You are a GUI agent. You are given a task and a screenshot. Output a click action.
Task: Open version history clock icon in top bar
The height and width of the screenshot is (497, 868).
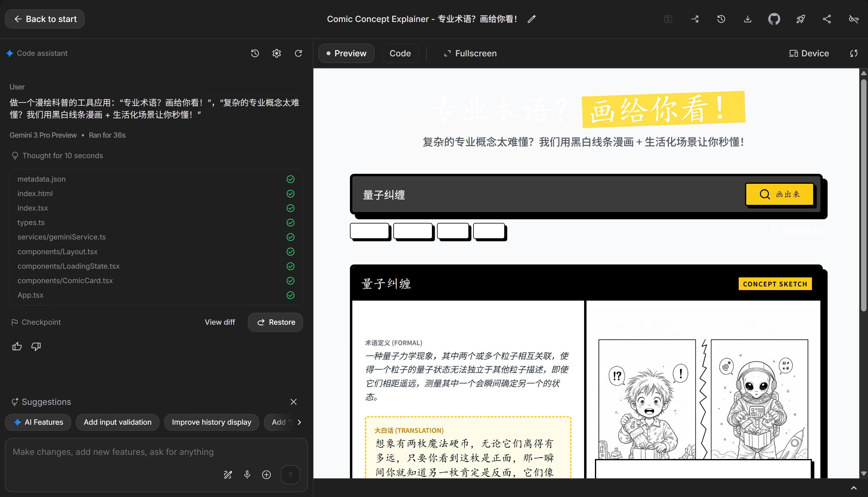click(721, 19)
